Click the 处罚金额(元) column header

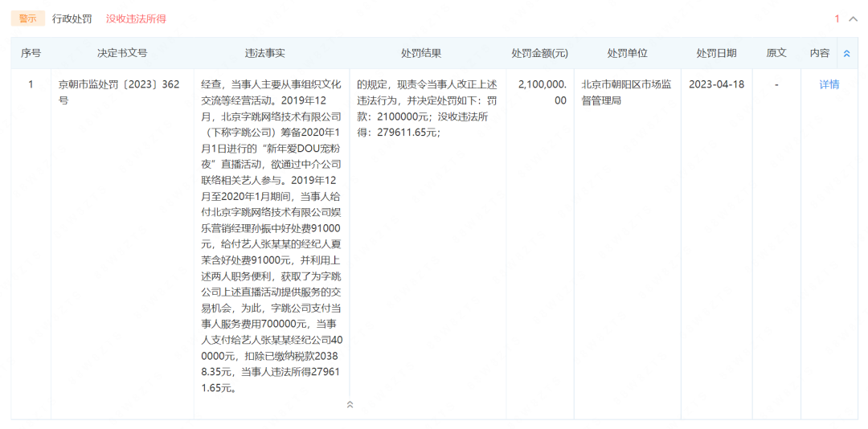coord(539,53)
